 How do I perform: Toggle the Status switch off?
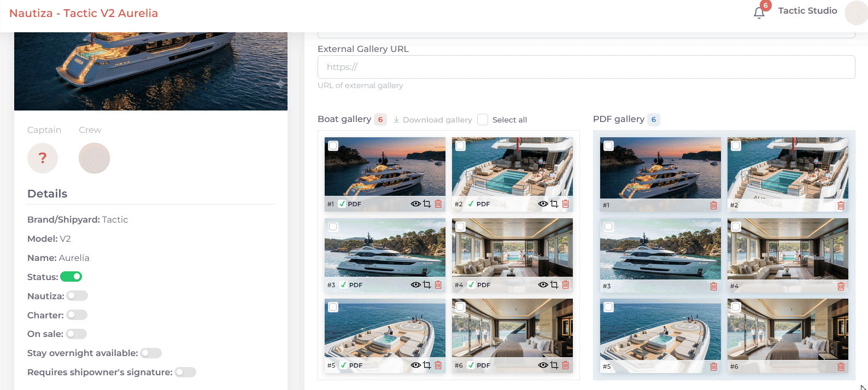pyautogui.click(x=71, y=277)
